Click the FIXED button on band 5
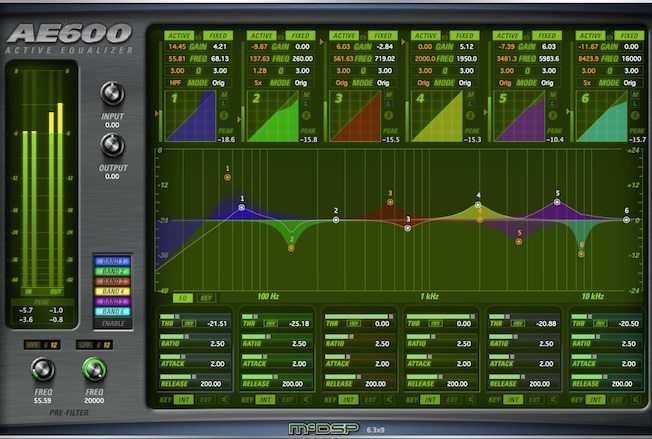Image resolution: width=652 pixels, height=439 pixels. tap(547, 35)
